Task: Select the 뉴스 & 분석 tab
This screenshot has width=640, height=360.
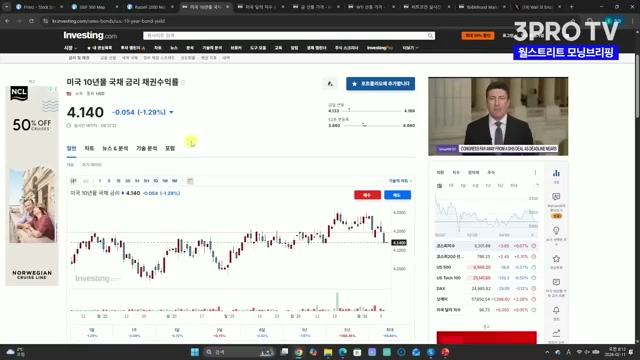Action: 115,149
